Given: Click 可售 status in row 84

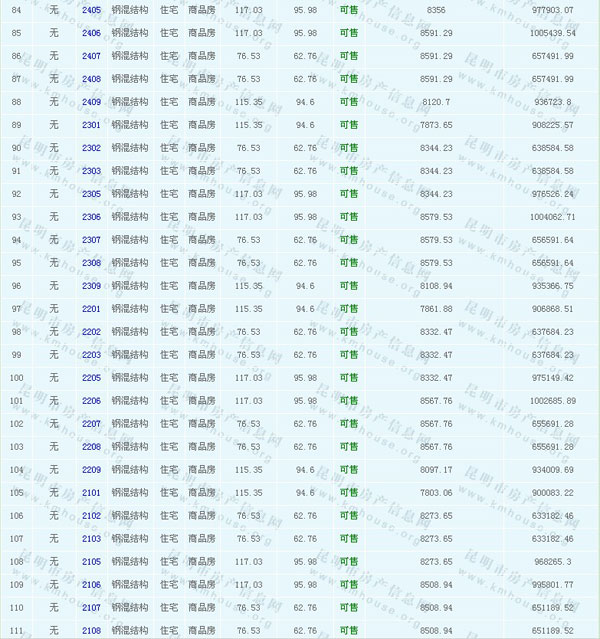Looking at the screenshot, I should pos(349,10).
